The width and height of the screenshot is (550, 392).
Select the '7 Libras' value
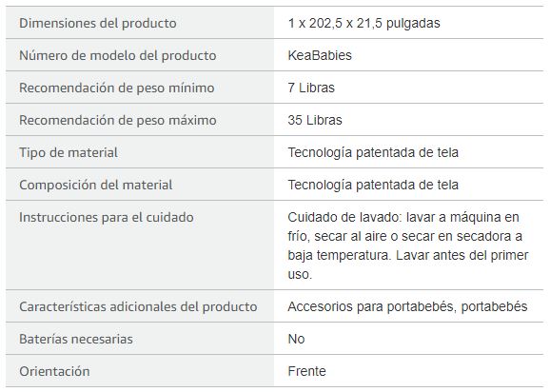[x=311, y=88]
